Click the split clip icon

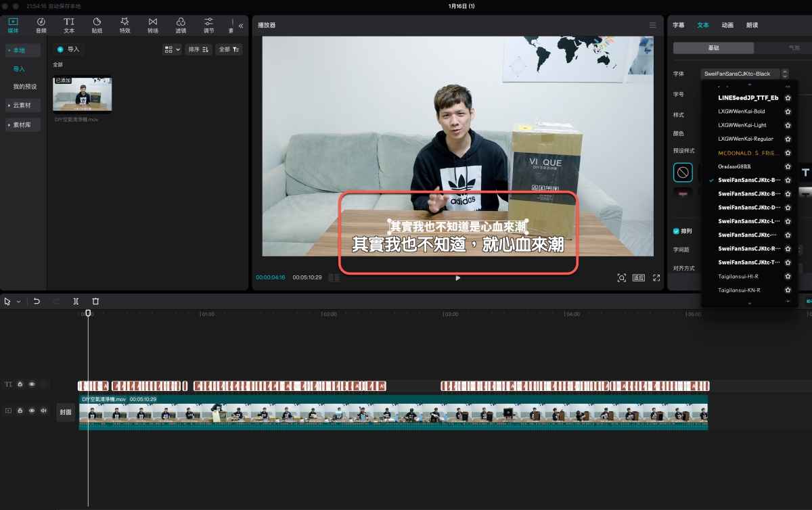click(x=76, y=301)
